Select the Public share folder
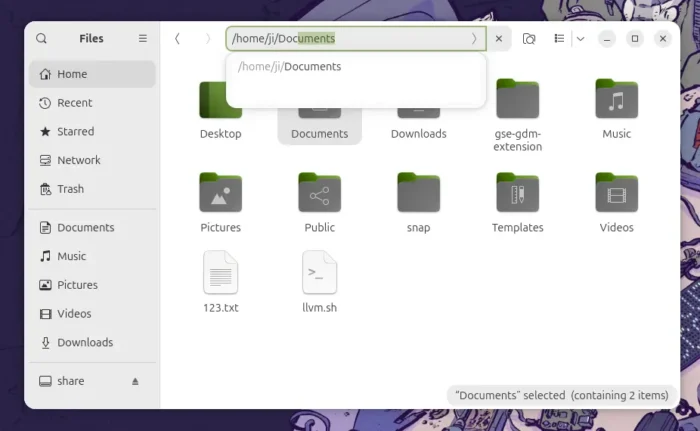 [319, 194]
